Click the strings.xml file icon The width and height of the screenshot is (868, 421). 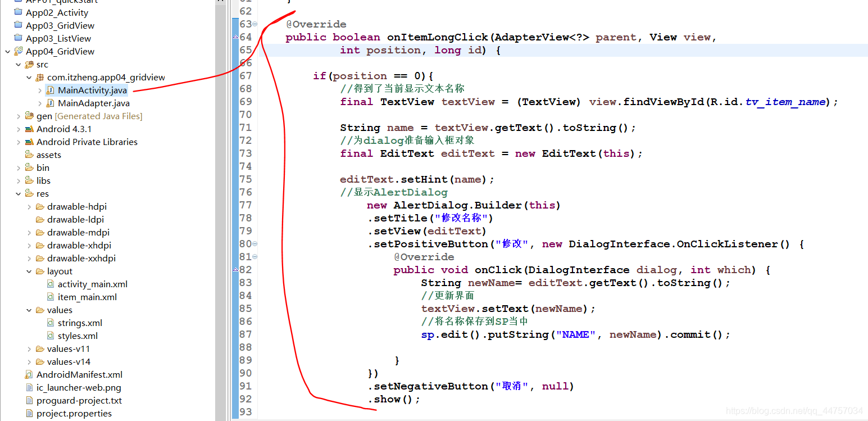click(51, 323)
